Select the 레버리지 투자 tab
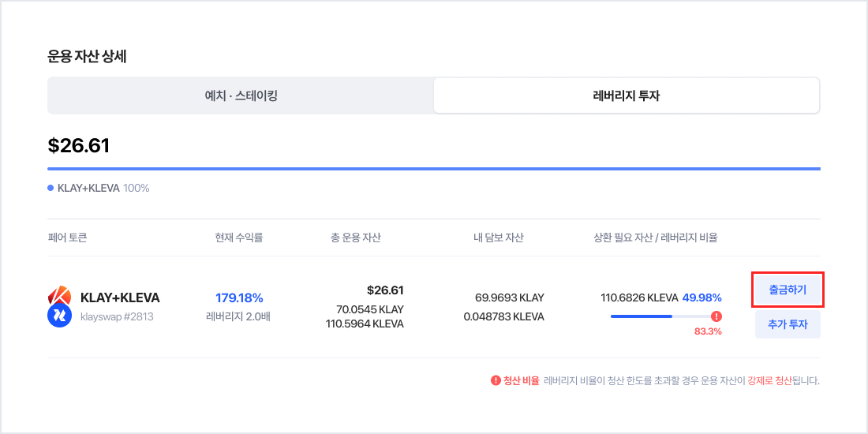This screenshot has height=434, width=868. click(x=626, y=95)
